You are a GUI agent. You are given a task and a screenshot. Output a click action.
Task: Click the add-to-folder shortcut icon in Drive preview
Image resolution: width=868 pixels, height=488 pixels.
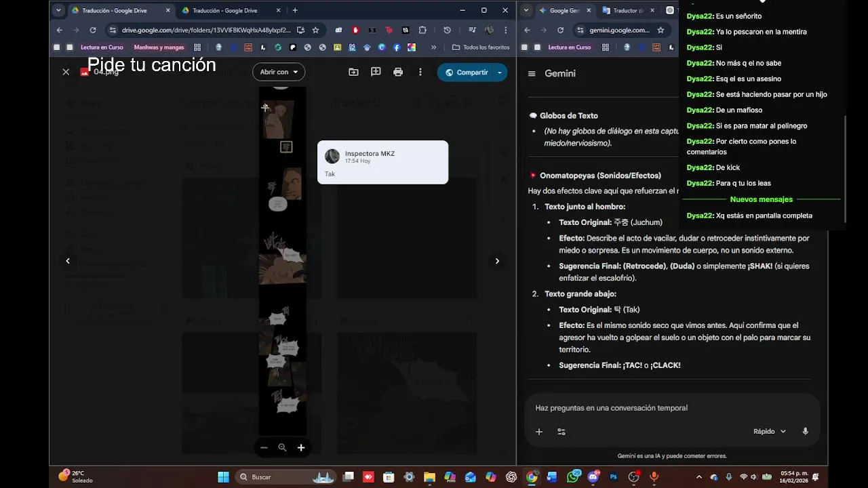353,72
